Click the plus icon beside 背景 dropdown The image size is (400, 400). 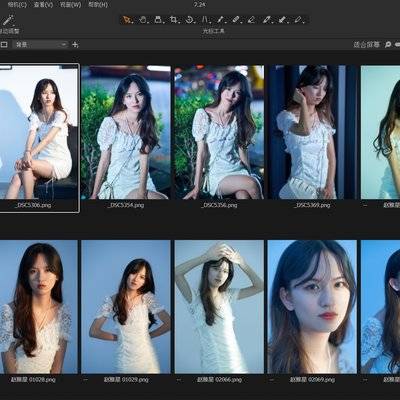pyautogui.click(x=76, y=44)
